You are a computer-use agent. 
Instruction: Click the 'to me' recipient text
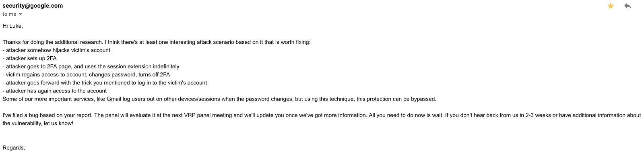pos(9,14)
